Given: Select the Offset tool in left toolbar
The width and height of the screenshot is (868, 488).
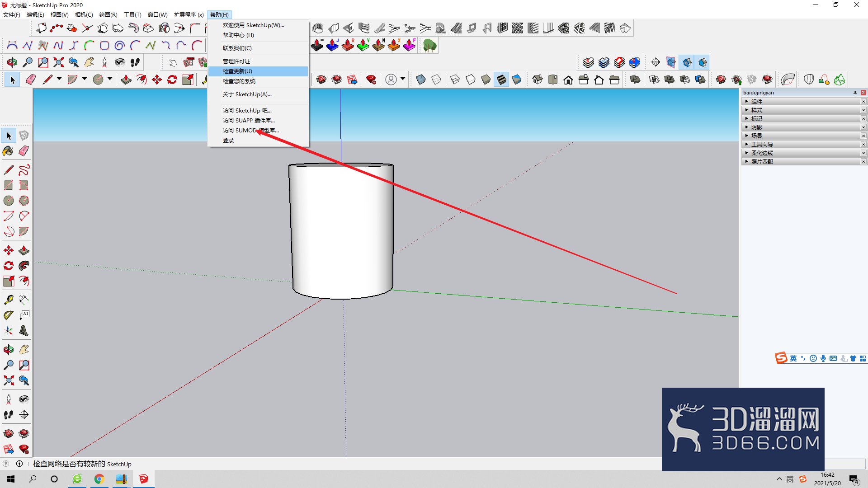Looking at the screenshot, I should (x=24, y=281).
